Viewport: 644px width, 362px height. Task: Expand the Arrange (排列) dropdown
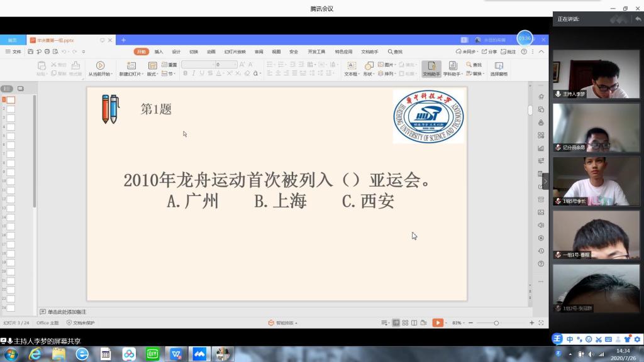click(387, 74)
